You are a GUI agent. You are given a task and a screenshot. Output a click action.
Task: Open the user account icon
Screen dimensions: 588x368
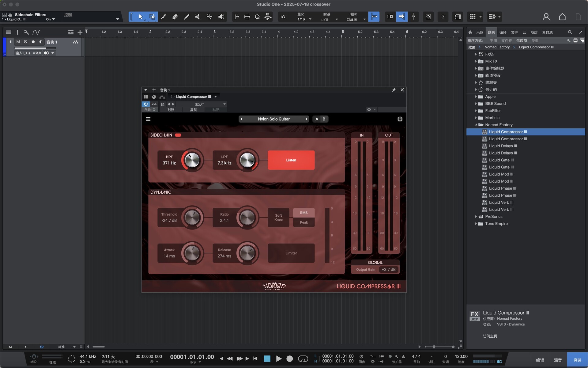click(x=546, y=17)
